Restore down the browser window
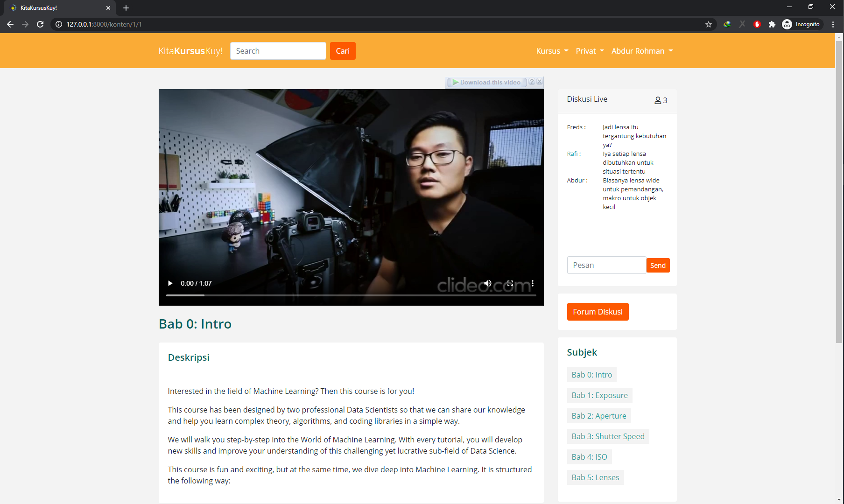The width and height of the screenshot is (844, 504). [x=811, y=7]
